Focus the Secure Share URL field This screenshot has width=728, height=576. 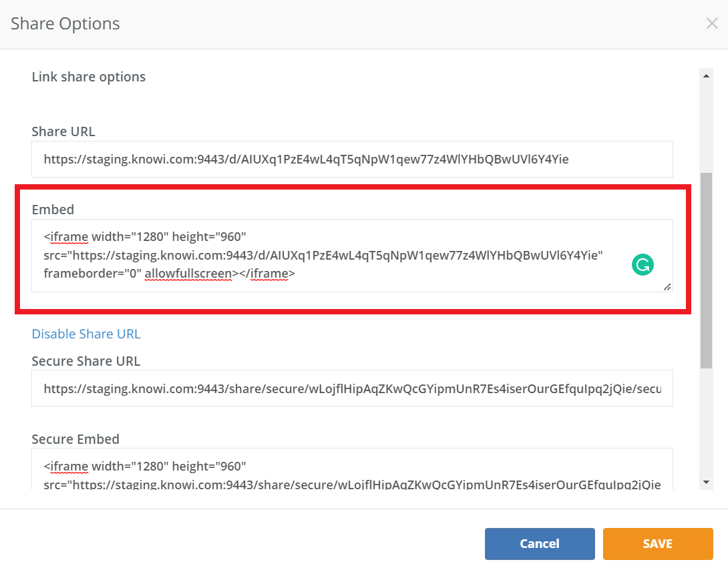[x=352, y=388]
